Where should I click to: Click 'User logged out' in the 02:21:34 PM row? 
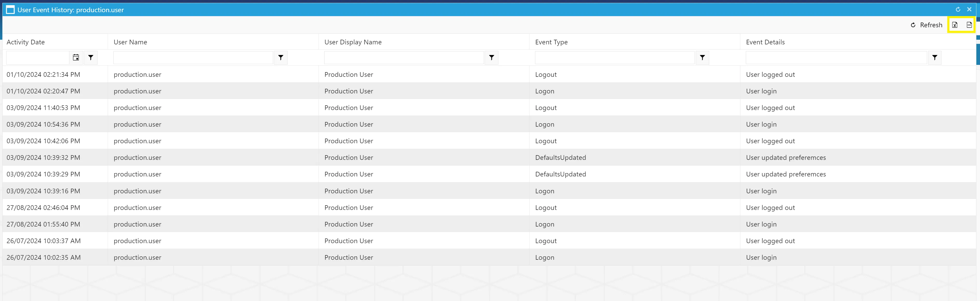point(771,74)
